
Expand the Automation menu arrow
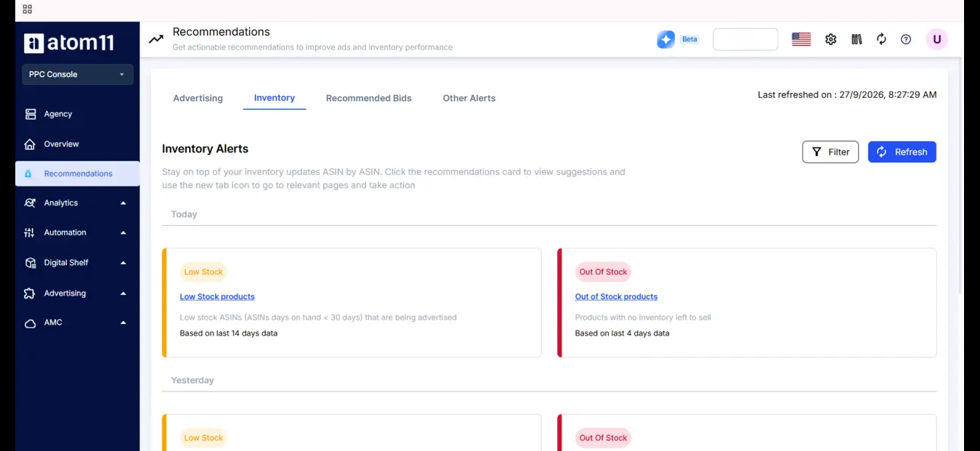point(123,233)
